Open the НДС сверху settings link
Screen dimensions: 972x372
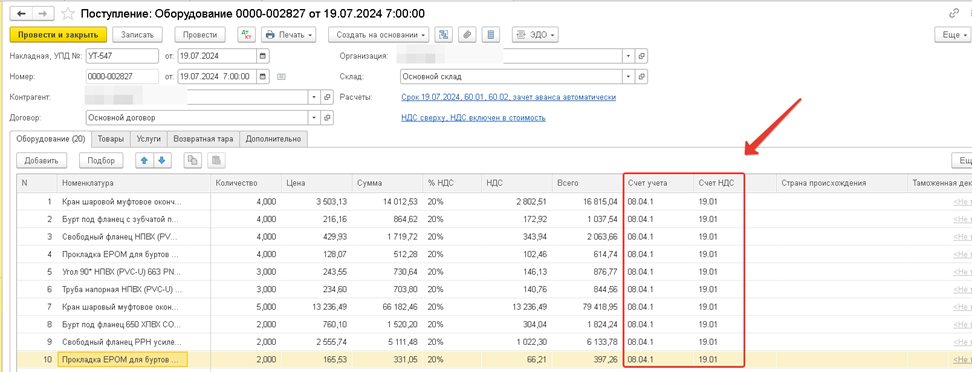click(474, 117)
